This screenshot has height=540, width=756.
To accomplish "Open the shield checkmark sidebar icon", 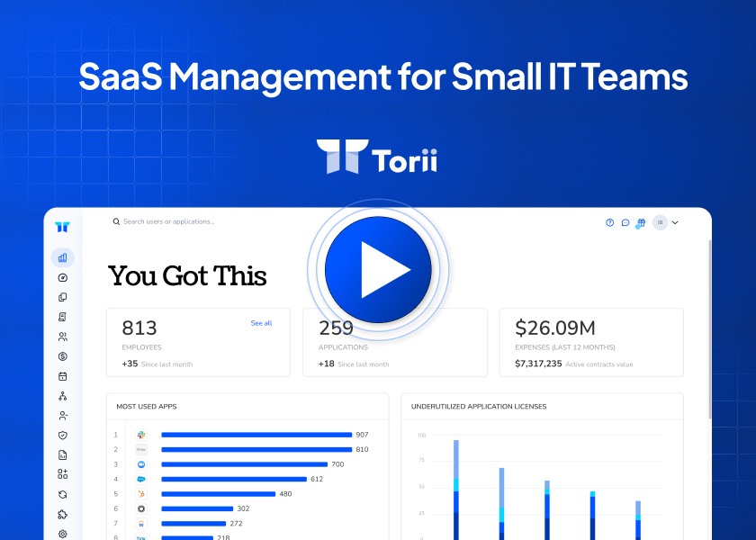I will pyautogui.click(x=63, y=436).
